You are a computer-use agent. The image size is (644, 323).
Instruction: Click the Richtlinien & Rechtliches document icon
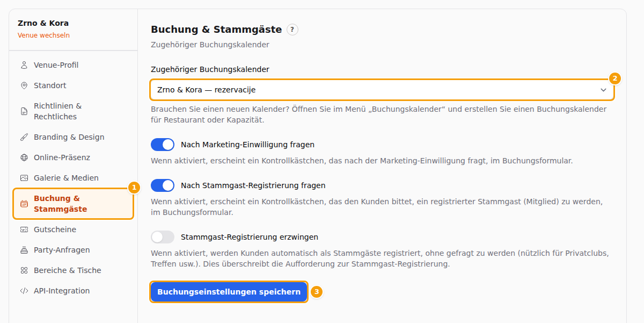[24, 111]
